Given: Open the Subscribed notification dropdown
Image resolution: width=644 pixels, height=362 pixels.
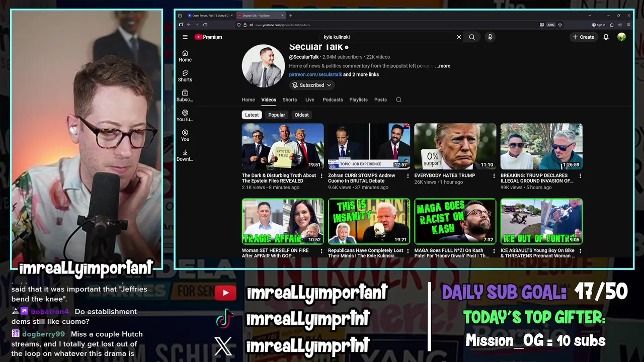Looking at the screenshot, I should (312, 85).
